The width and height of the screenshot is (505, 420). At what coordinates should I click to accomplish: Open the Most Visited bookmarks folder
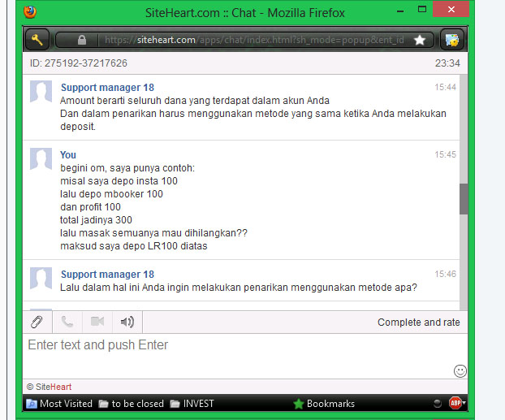[x=59, y=404]
